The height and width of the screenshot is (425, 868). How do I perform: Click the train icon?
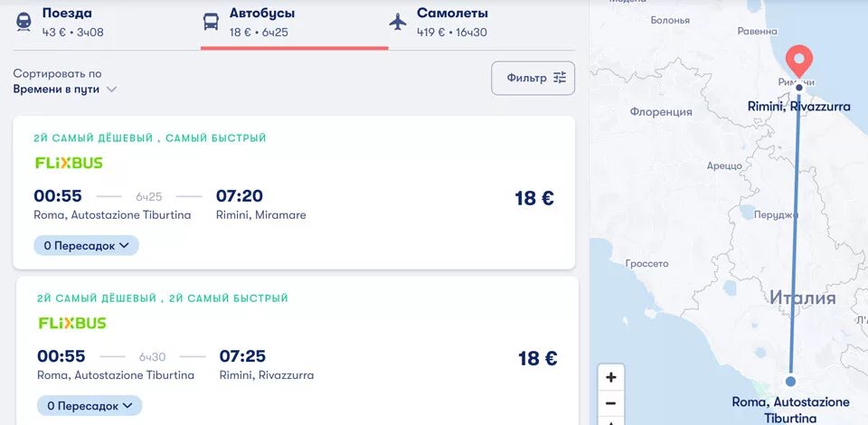click(x=24, y=22)
